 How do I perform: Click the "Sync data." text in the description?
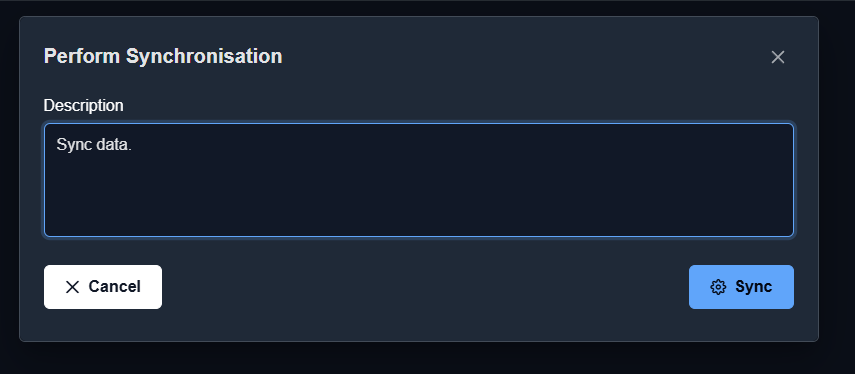(94, 145)
